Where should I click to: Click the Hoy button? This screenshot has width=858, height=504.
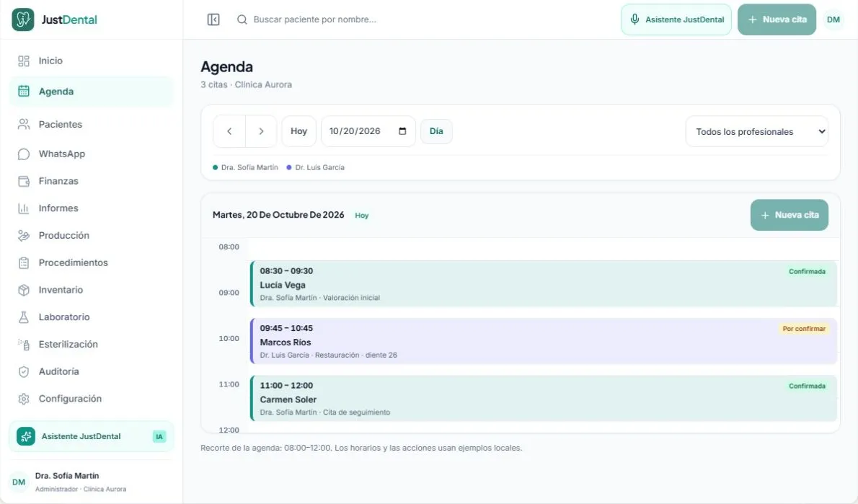[298, 131]
